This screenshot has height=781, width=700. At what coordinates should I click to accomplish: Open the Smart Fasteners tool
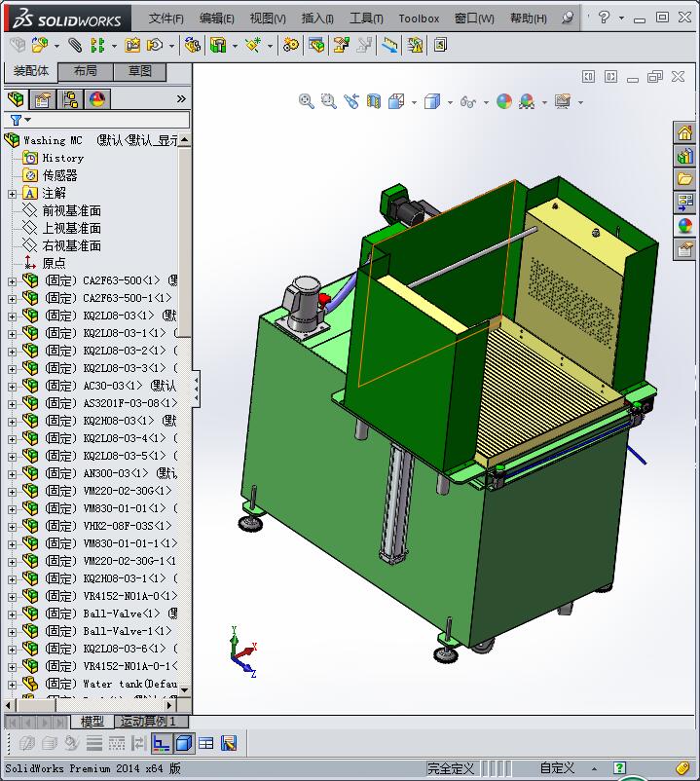[x=132, y=46]
